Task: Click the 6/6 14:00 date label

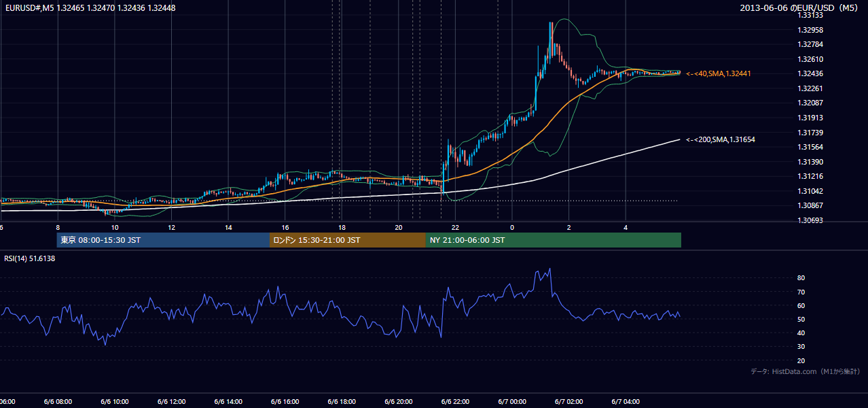Action: tap(228, 402)
